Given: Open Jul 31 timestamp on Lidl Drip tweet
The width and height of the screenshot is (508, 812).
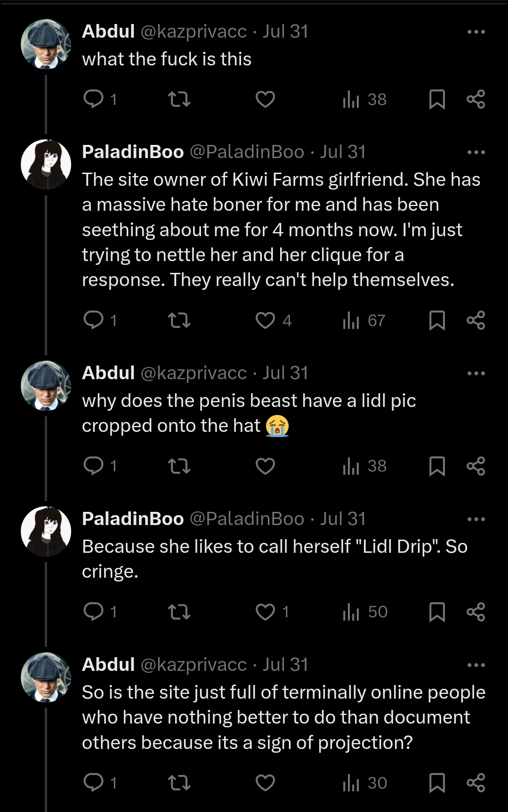Looking at the screenshot, I should tap(343, 519).
